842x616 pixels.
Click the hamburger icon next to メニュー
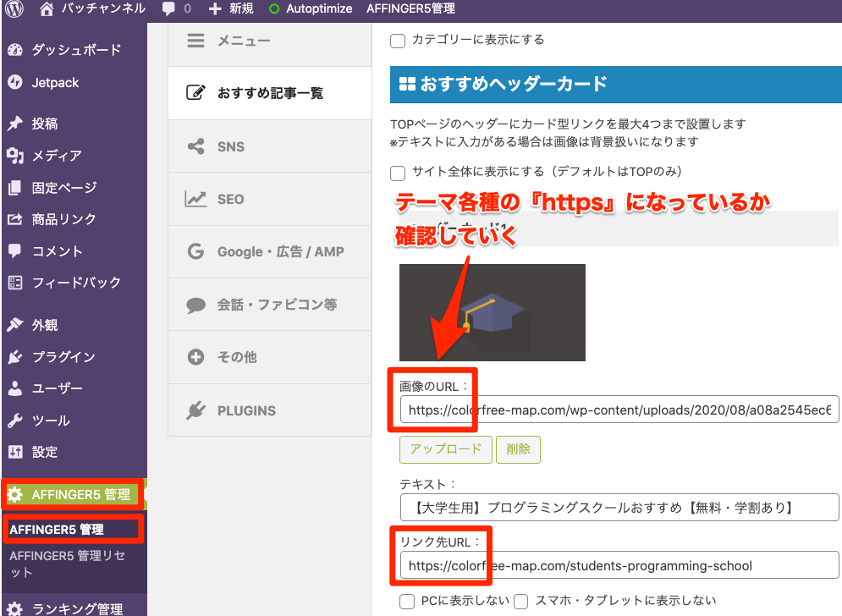[x=195, y=41]
